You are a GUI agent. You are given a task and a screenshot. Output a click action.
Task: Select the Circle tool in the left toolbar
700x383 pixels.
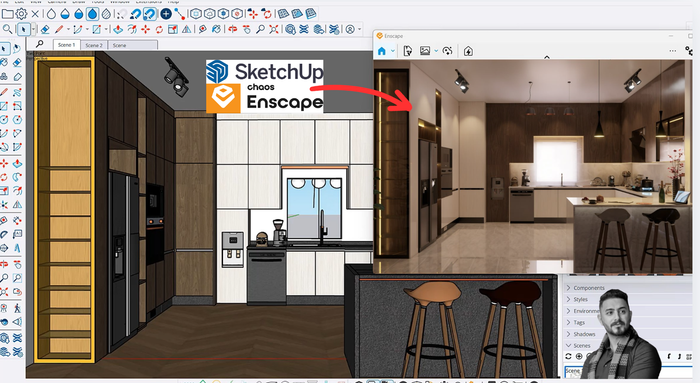tap(4, 119)
